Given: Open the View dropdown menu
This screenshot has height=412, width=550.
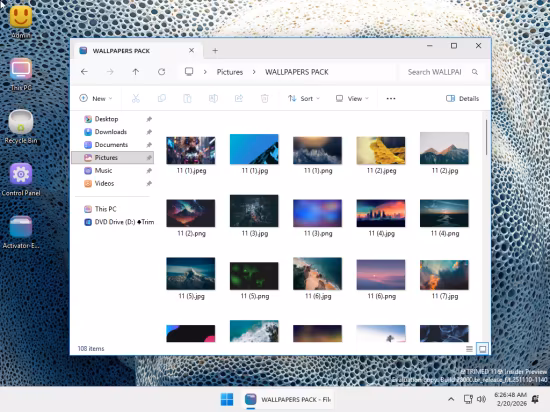Looking at the screenshot, I should [x=352, y=99].
